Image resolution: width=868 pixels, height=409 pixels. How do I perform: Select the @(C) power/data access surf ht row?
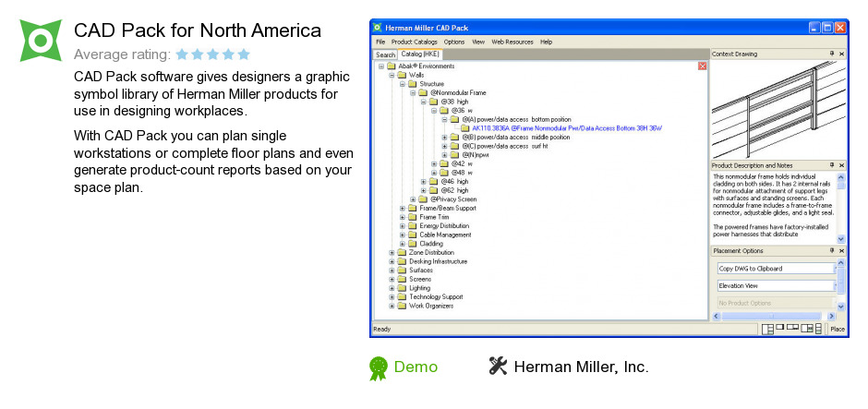tap(505, 146)
